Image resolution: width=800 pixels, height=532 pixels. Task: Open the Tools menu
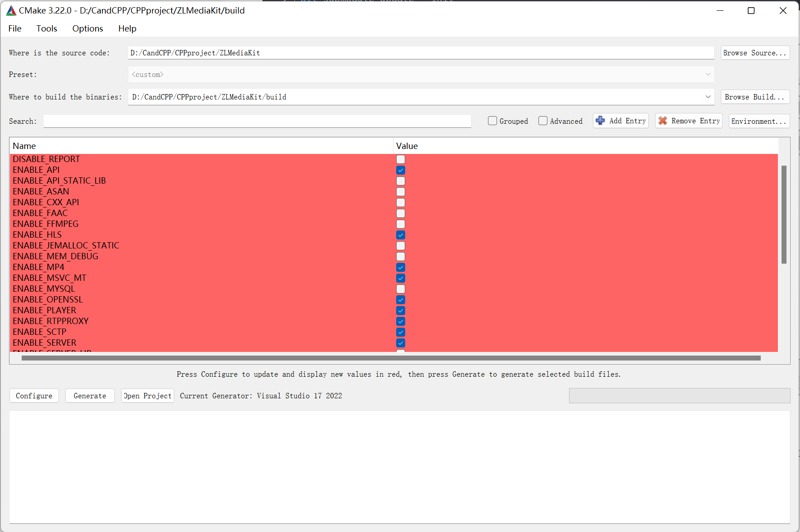[47, 28]
